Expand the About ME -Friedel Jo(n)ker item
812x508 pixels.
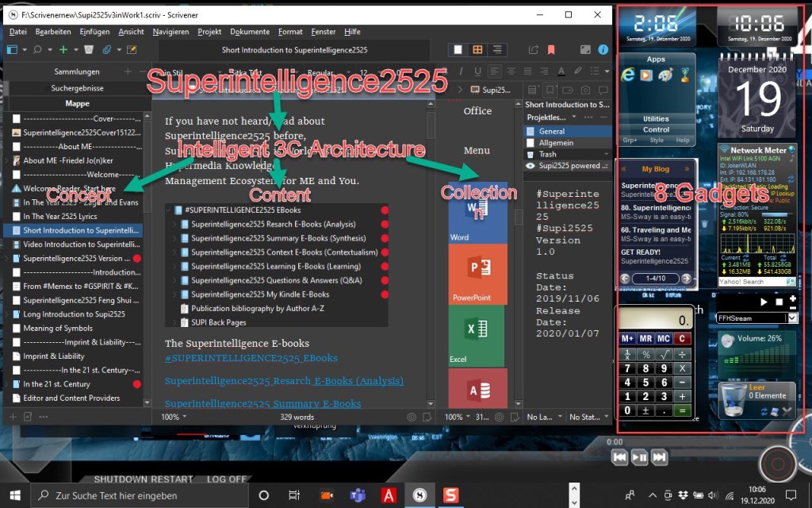coord(7,160)
